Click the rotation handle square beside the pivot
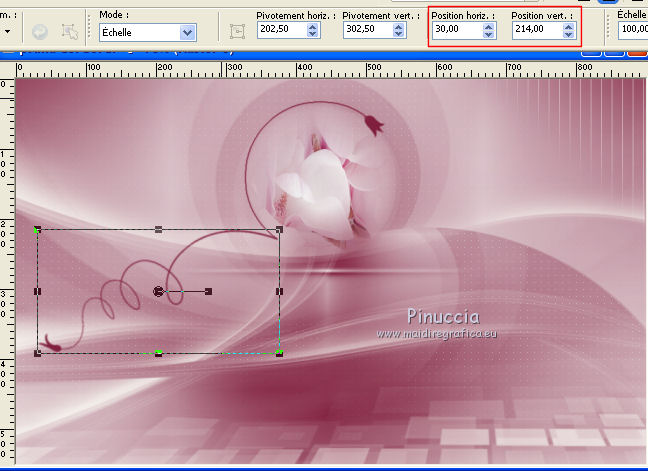This screenshot has width=648, height=471. click(x=208, y=291)
